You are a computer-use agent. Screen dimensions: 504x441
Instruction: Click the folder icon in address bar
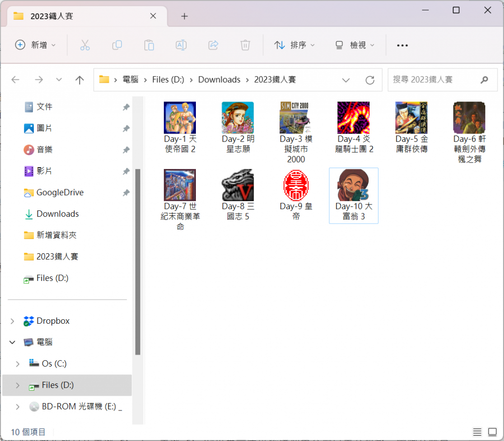click(104, 79)
